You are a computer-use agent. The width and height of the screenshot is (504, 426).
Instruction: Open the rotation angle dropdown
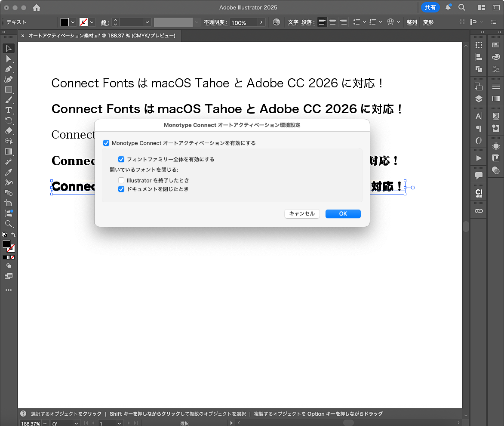76,423
